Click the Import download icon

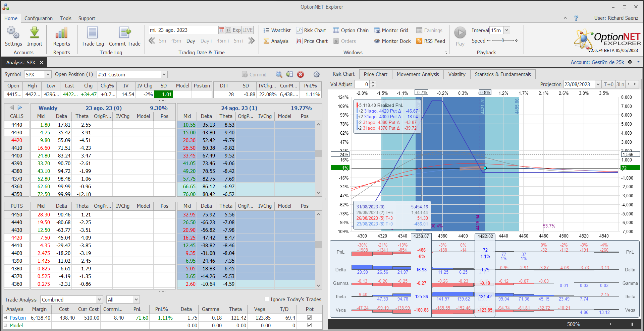35,33
